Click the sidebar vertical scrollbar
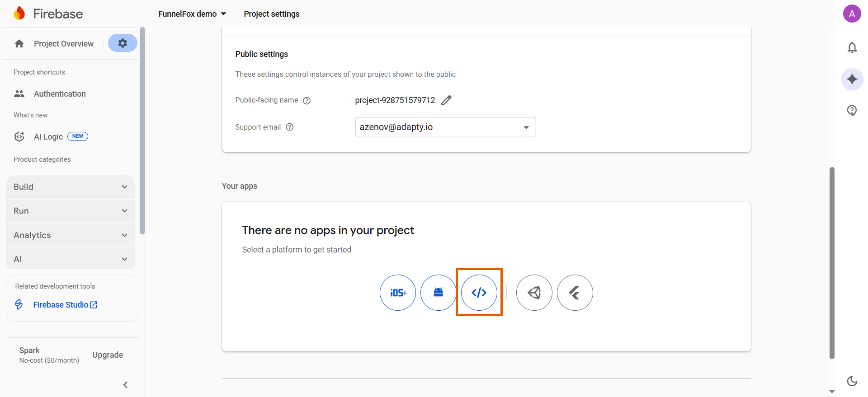868x397 pixels. click(x=142, y=131)
